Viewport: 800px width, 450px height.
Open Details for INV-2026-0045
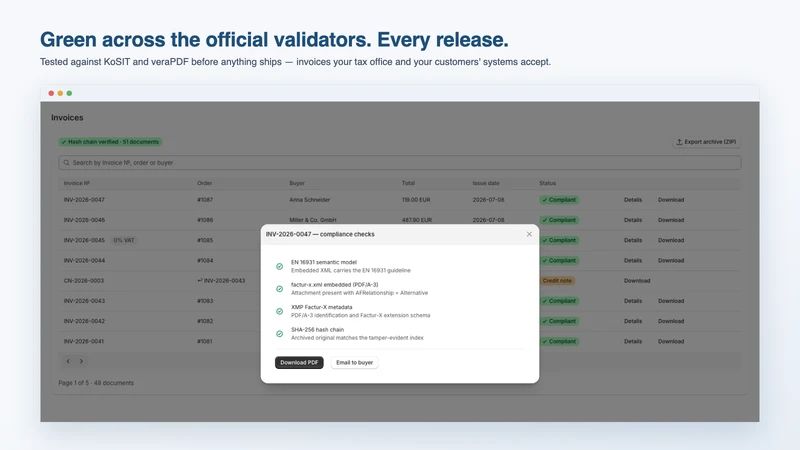pyautogui.click(x=633, y=240)
